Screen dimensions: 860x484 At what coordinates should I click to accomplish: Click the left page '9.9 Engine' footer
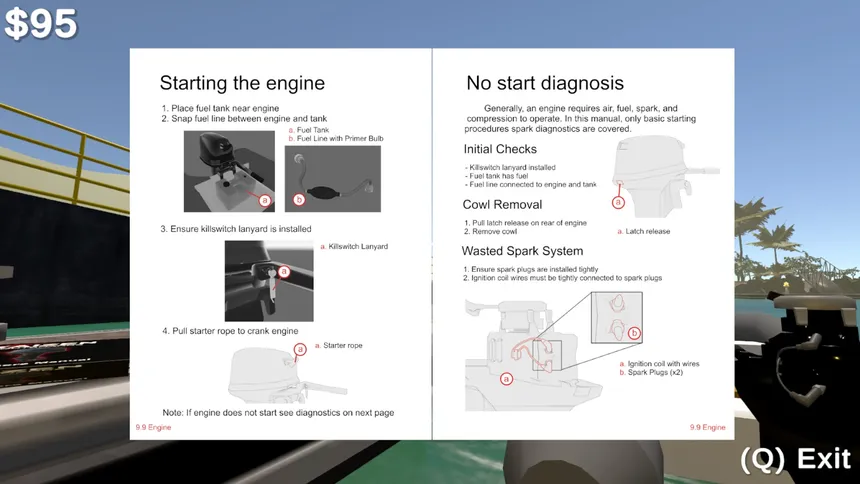point(154,427)
